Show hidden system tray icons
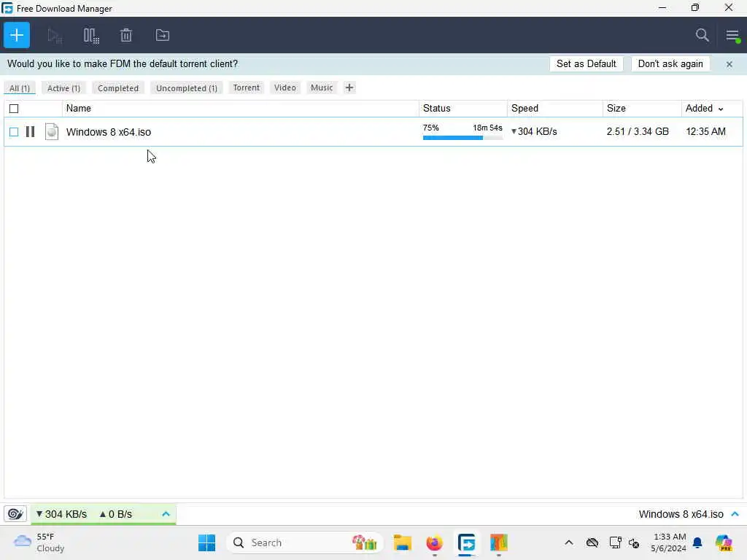The image size is (747, 560). 569,542
